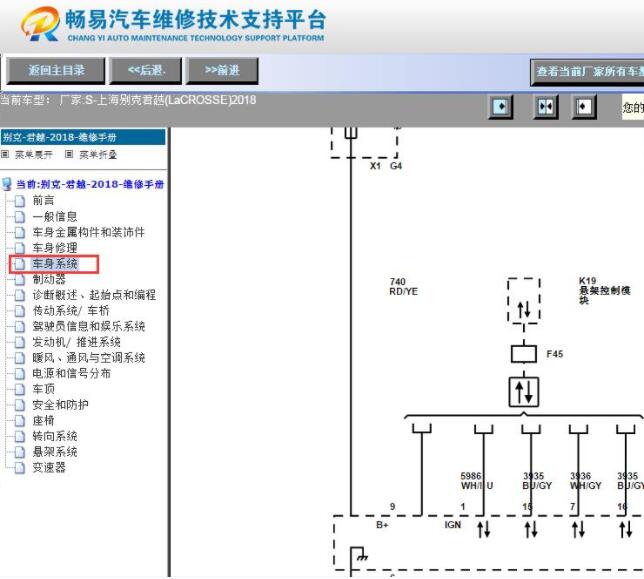
Task: Click the 3936 WH/GY wire label
Action: 585,481
